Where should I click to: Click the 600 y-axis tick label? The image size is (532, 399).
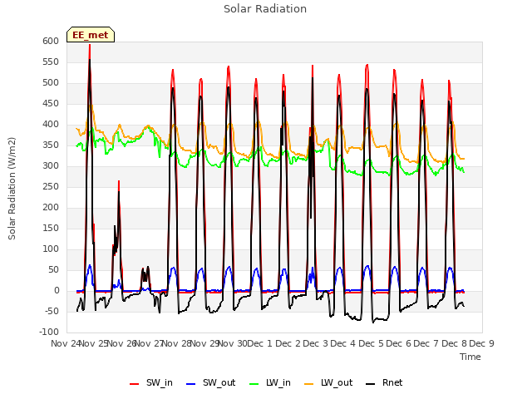tap(51, 41)
